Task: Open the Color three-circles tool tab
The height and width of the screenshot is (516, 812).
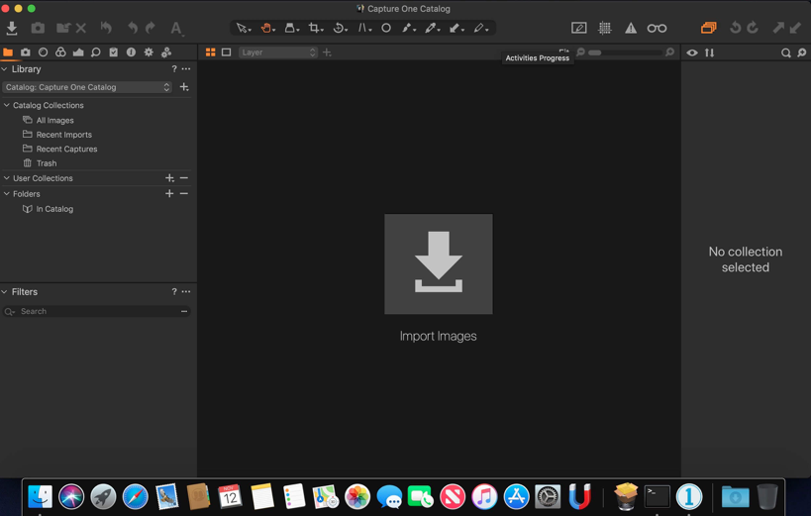Action: 60,52
